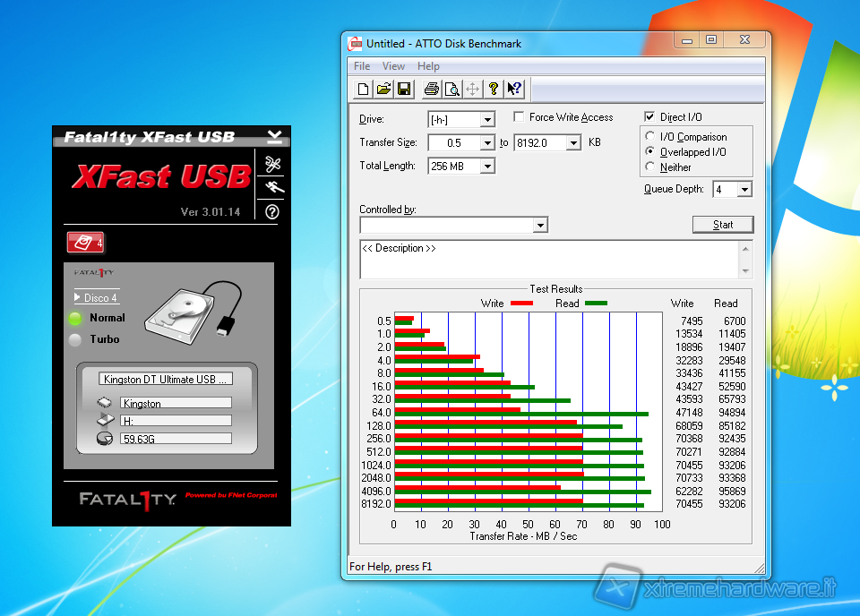
Task: Open XFast USB settings tools icon
Action: point(273,164)
